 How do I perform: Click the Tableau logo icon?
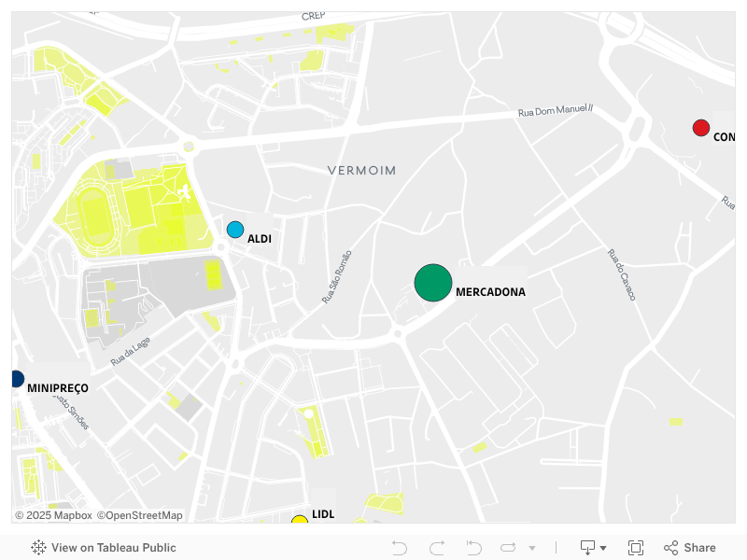38,548
